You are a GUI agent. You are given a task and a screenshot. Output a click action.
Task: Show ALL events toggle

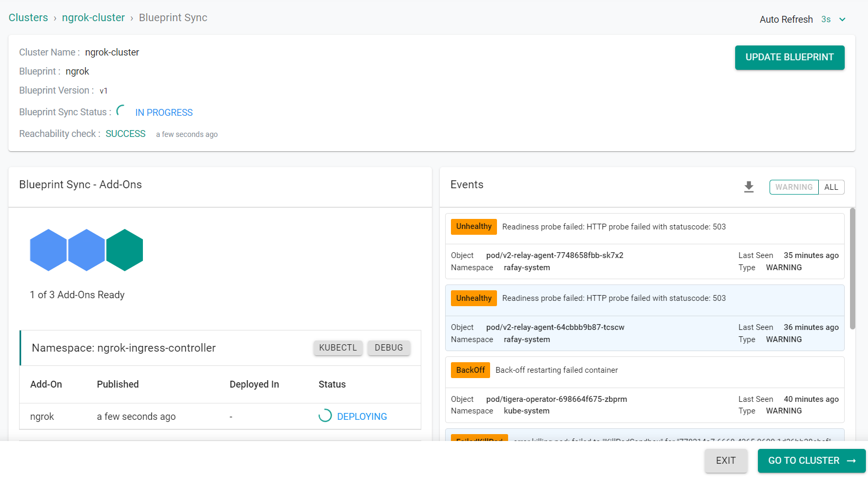click(831, 187)
